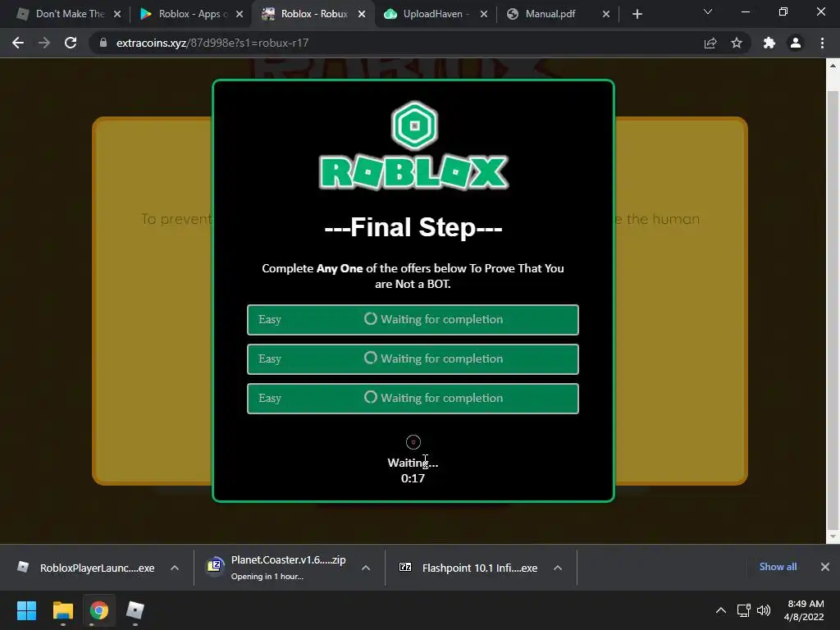Click the browser forward arrow
This screenshot has height=630, width=840.
(44, 43)
